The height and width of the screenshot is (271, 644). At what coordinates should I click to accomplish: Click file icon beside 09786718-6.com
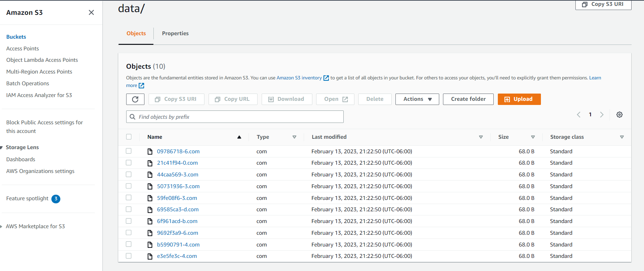click(x=150, y=152)
